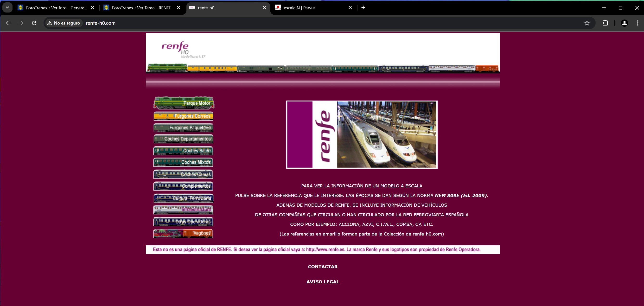Open the tab search dropdown arrow

pyautogui.click(x=7, y=7)
